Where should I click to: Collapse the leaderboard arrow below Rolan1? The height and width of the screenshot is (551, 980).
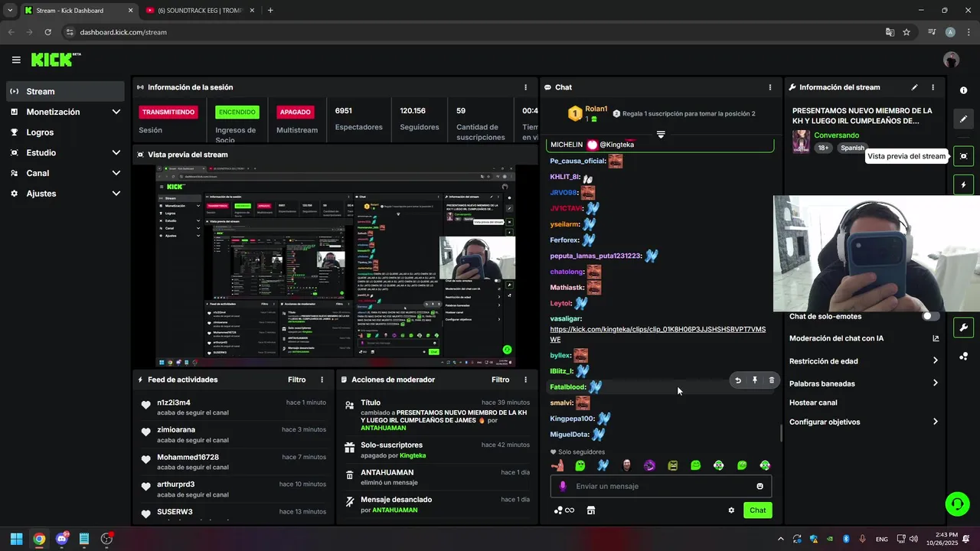click(661, 134)
